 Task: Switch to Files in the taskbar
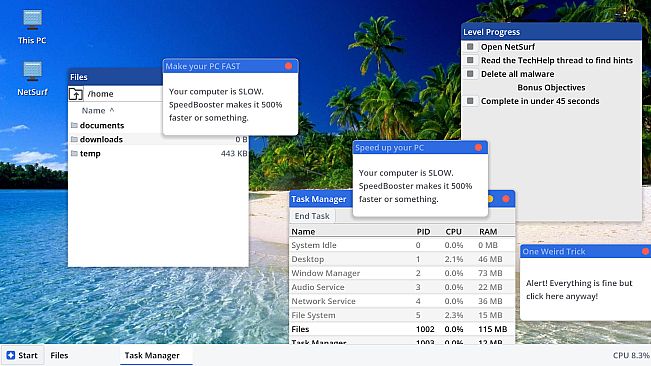(59, 355)
